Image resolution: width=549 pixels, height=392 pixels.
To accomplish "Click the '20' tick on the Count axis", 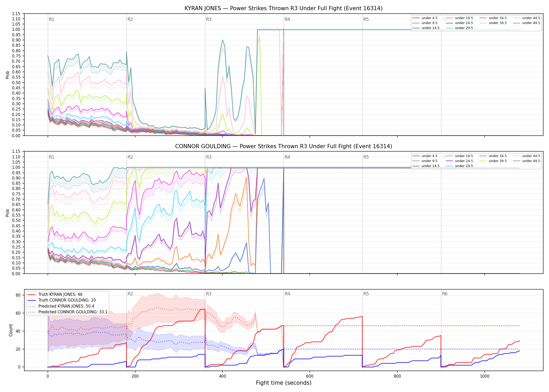I will [18, 349].
